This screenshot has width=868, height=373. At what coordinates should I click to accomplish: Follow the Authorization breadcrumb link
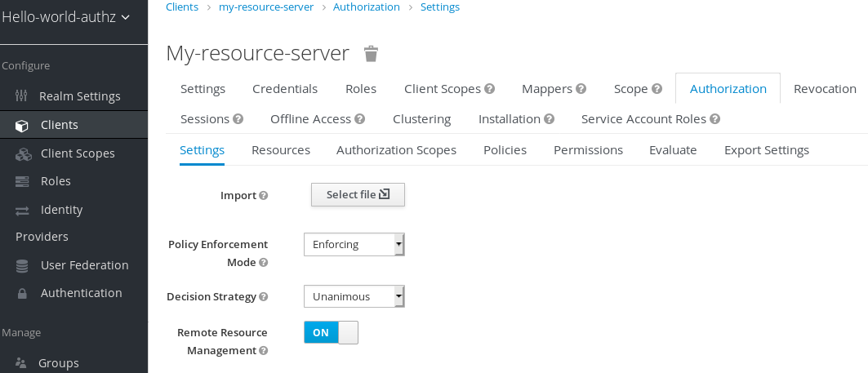pos(367,7)
